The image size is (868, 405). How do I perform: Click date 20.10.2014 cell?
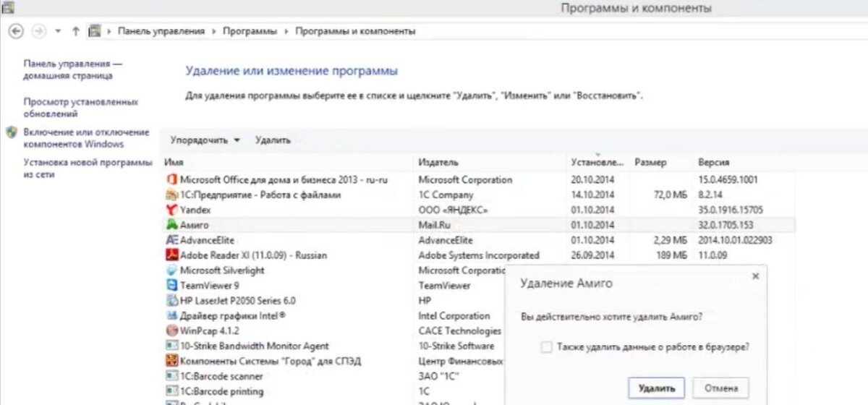coord(592,180)
